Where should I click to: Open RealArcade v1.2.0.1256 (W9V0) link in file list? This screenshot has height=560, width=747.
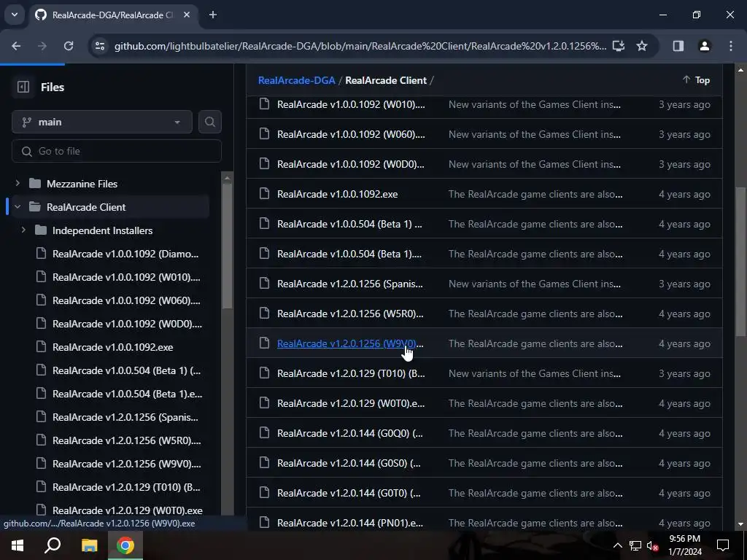[350, 343]
